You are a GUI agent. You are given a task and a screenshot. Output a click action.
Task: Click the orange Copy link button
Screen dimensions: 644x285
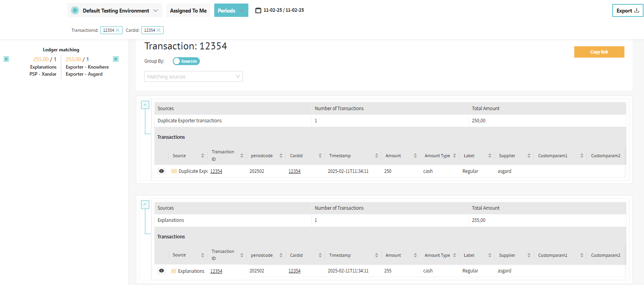(x=599, y=52)
